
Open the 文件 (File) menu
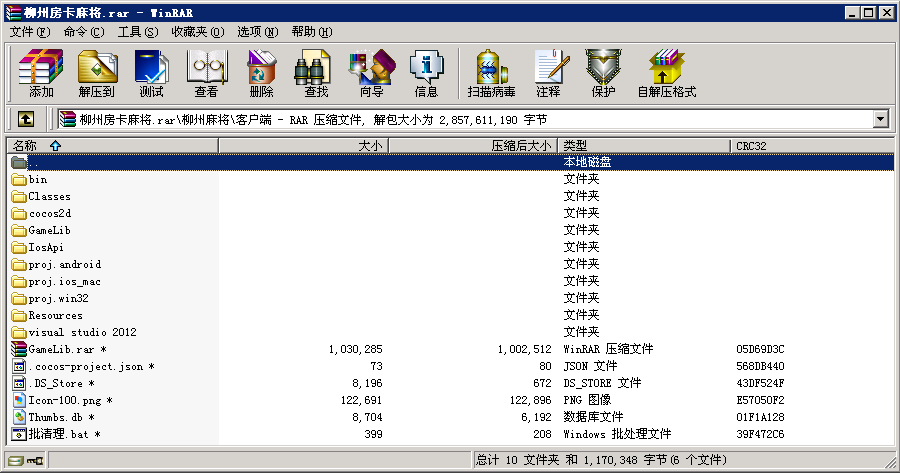[29, 32]
